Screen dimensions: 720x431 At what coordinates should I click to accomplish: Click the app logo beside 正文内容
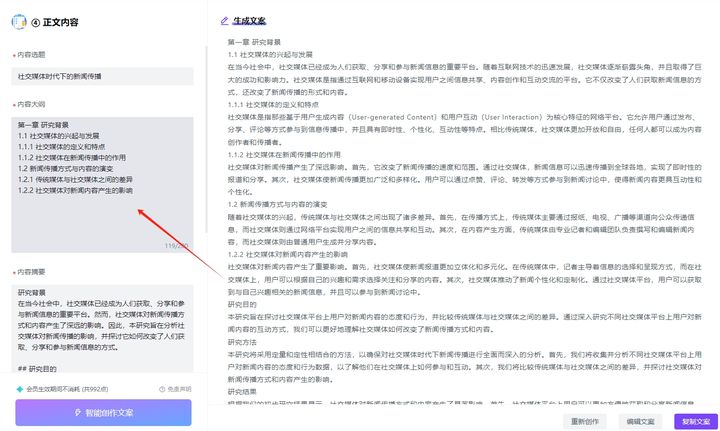tap(19, 22)
